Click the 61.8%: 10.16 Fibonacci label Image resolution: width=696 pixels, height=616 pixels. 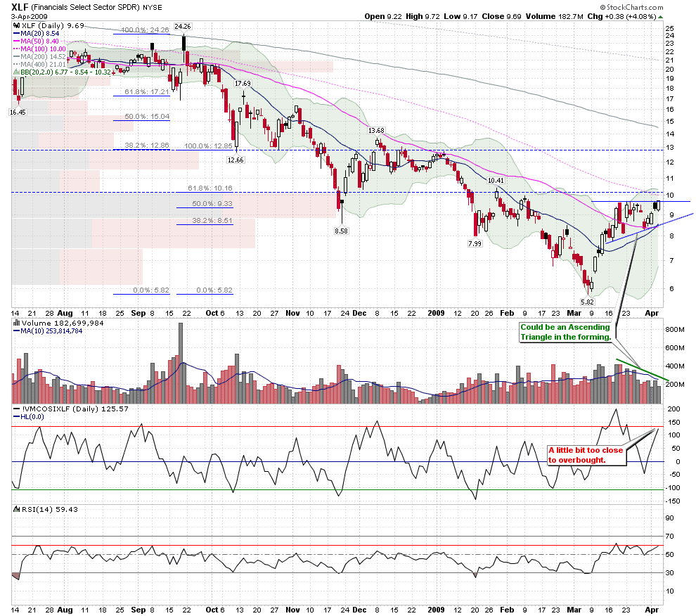(210, 188)
